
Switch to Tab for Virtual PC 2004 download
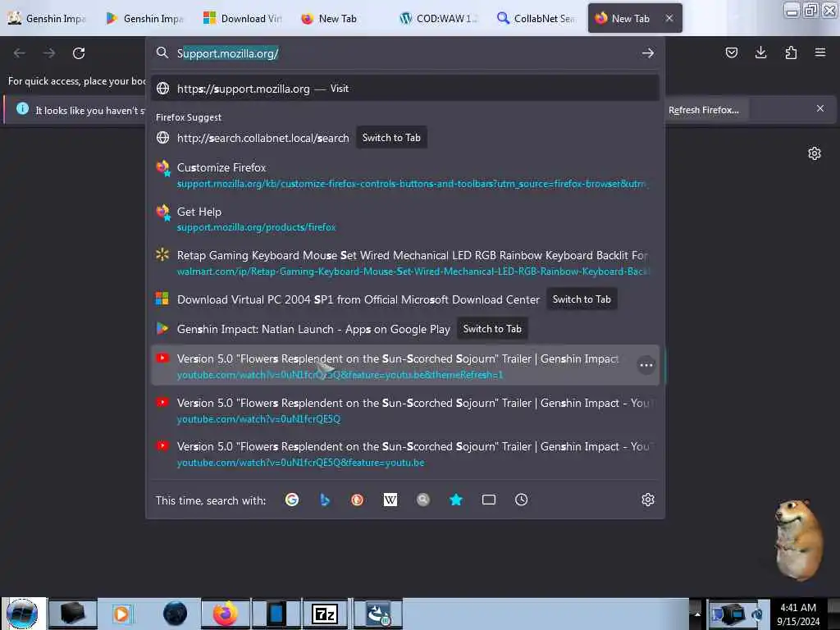click(582, 299)
